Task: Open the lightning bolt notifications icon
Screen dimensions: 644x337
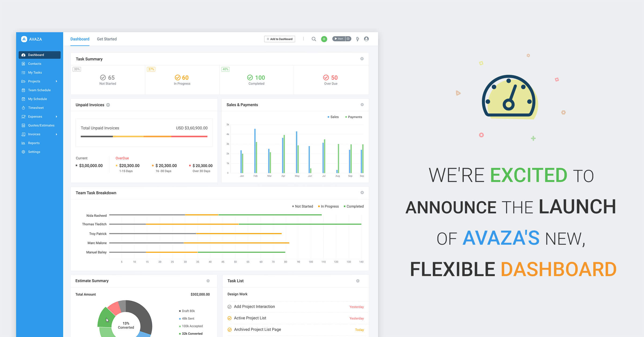Action: click(x=357, y=39)
